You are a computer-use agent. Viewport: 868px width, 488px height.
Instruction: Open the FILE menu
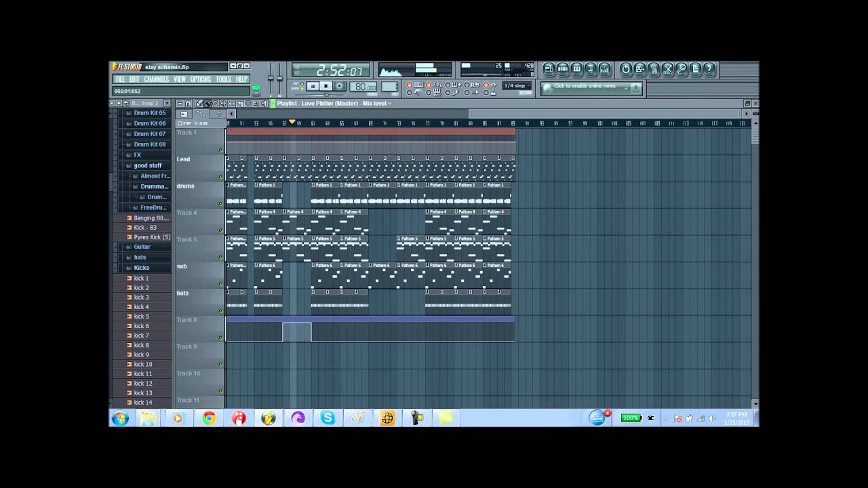tap(120, 79)
